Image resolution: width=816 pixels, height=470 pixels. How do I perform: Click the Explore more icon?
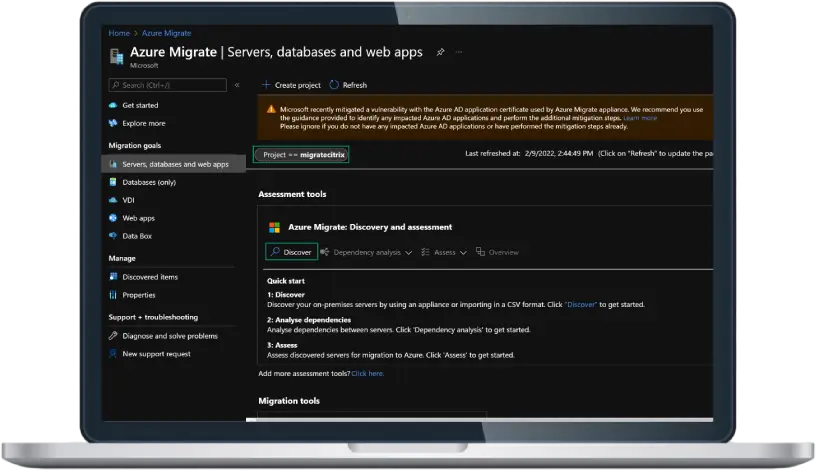[x=113, y=123]
